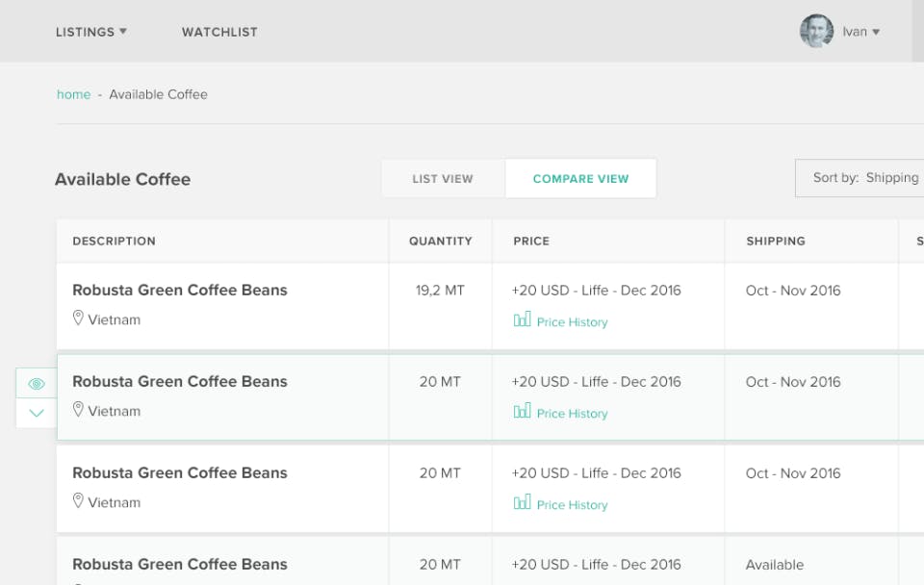Open Price History link in first row
This screenshot has height=585, width=924.
click(572, 322)
